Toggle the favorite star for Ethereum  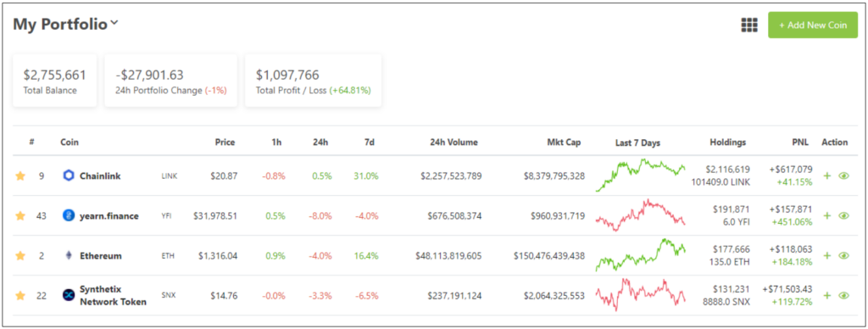coord(20,255)
